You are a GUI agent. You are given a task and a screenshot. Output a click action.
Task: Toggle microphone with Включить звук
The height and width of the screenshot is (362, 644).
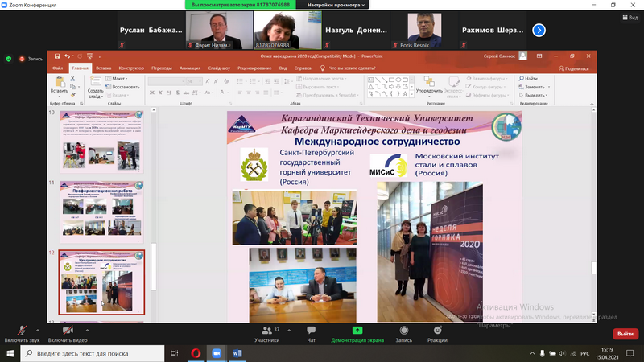pos(23,334)
